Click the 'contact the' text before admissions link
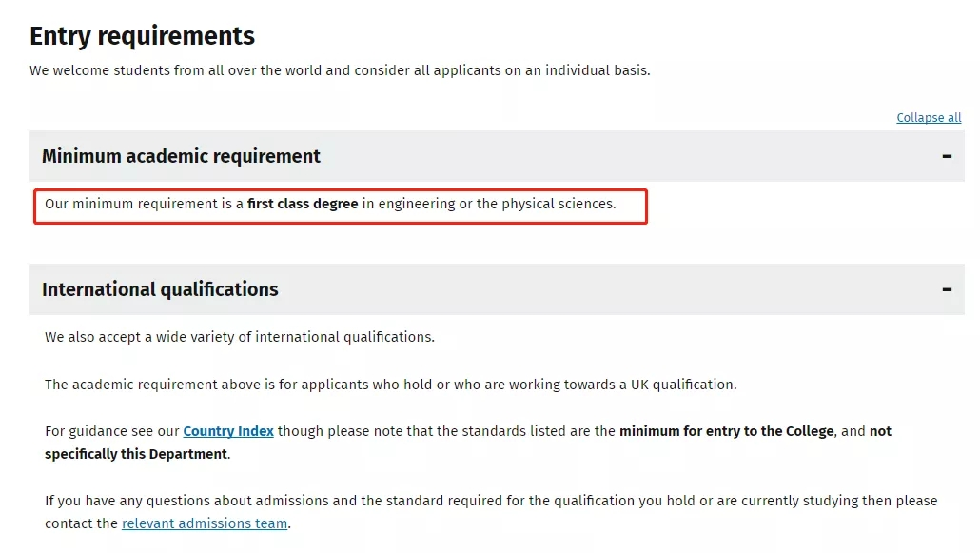 pos(81,523)
